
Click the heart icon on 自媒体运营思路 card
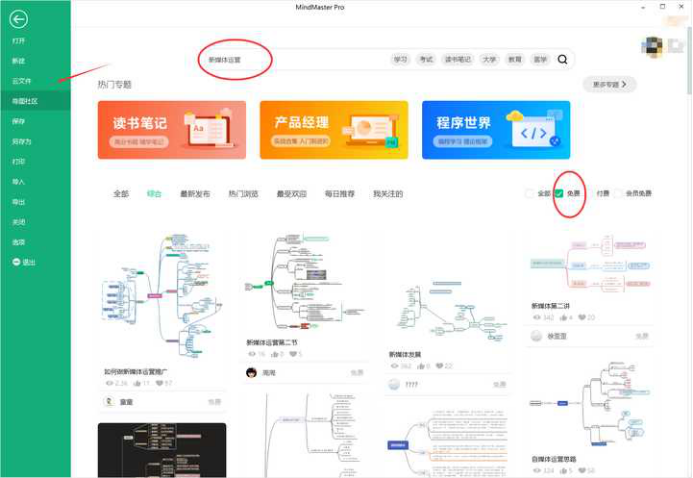582,470
